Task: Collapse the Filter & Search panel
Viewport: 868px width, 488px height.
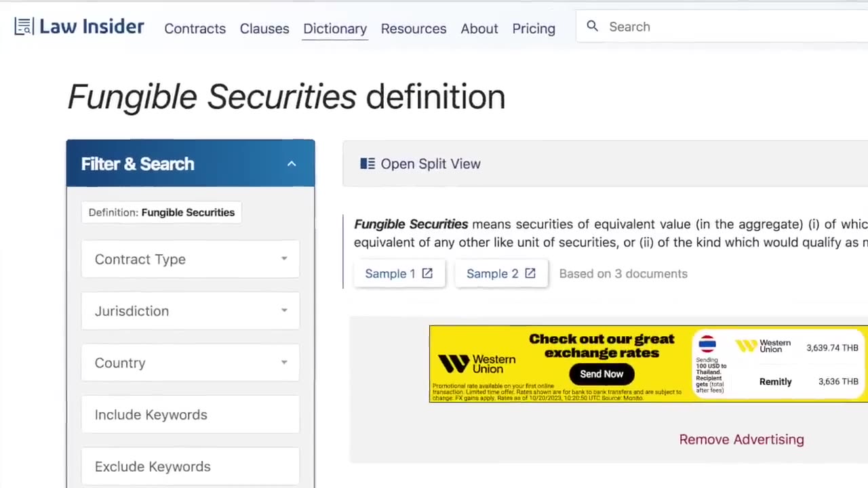Action: 292,163
